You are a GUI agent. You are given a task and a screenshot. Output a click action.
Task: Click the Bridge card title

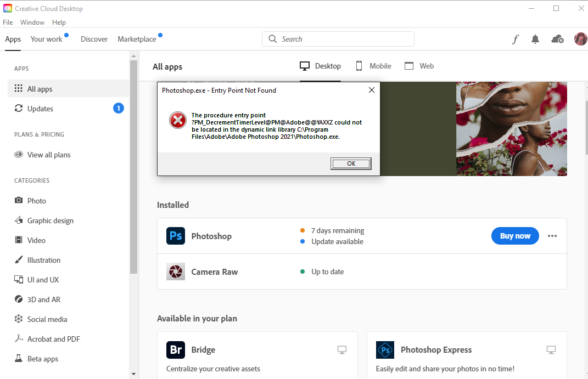coord(203,350)
